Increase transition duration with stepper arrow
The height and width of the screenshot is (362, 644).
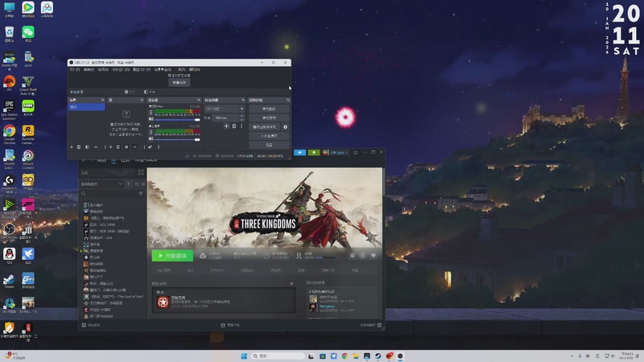(x=242, y=116)
